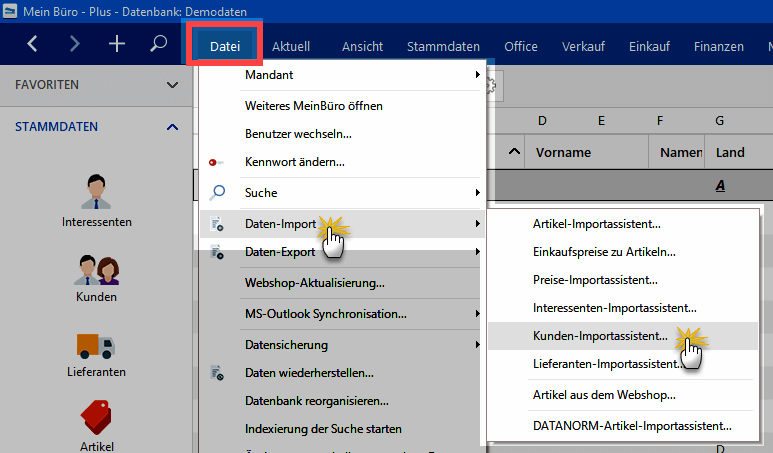Open the Stammdaten menu
Viewport: 773px width, 453px height.
(x=443, y=46)
